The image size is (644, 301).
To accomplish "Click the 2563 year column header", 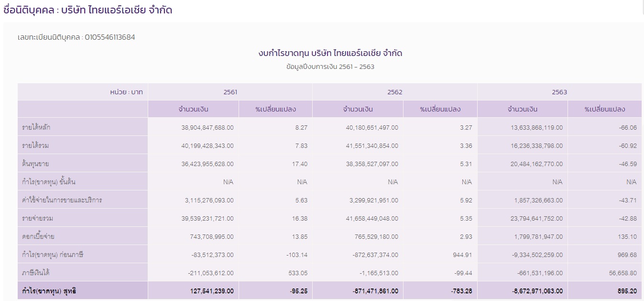I will pyautogui.click(x=559, y=92).
